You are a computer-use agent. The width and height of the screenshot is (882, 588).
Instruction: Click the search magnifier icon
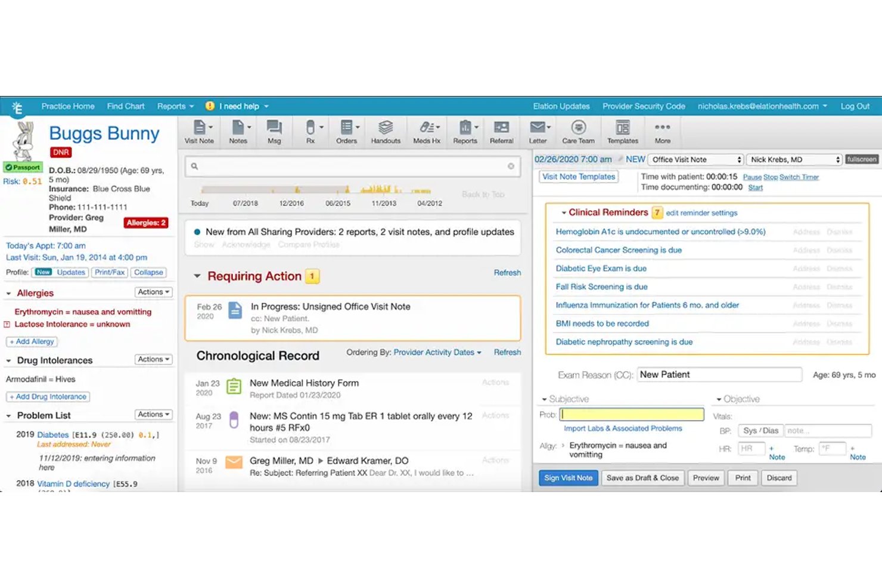click(194, 166)
